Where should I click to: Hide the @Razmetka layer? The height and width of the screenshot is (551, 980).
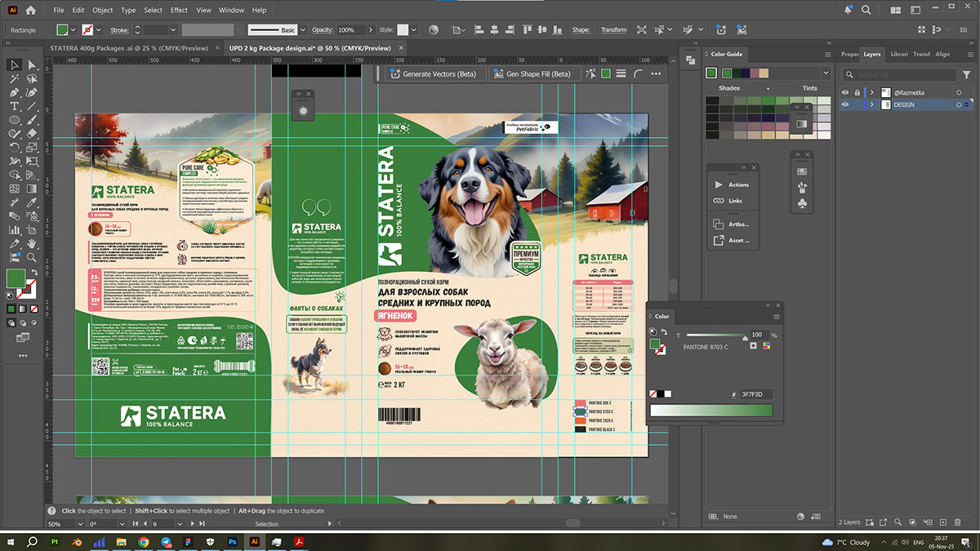tap(845, 92)
